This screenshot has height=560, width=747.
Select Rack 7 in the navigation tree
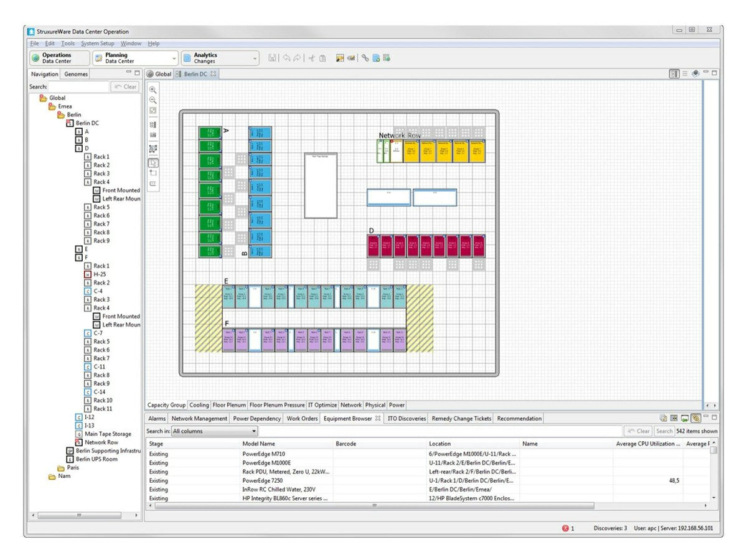(x=100, y=223)
